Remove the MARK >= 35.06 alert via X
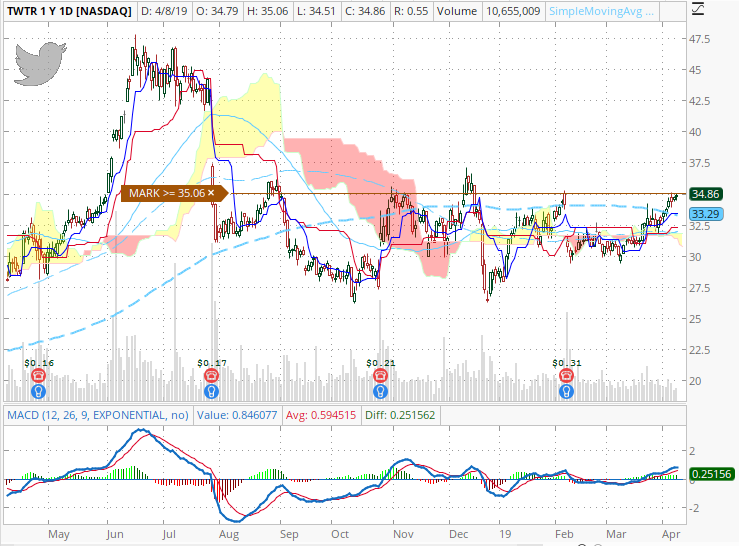Viewport: 739px width, 546px height. tap(211, 193)
